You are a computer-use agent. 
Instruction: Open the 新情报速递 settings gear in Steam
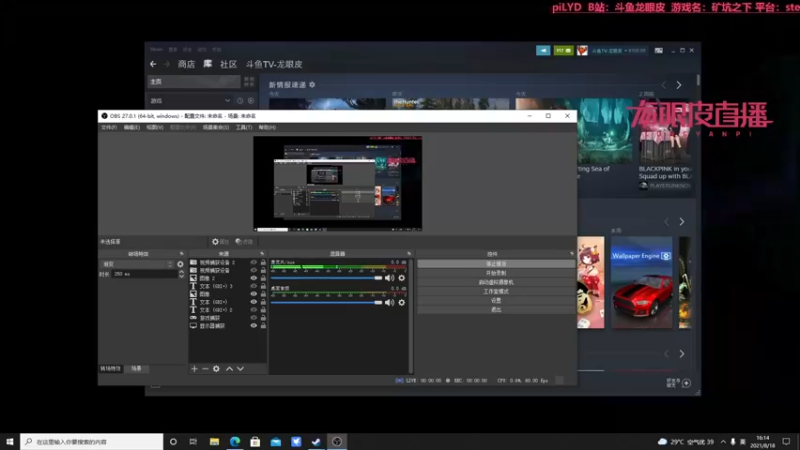pos(312,85)
